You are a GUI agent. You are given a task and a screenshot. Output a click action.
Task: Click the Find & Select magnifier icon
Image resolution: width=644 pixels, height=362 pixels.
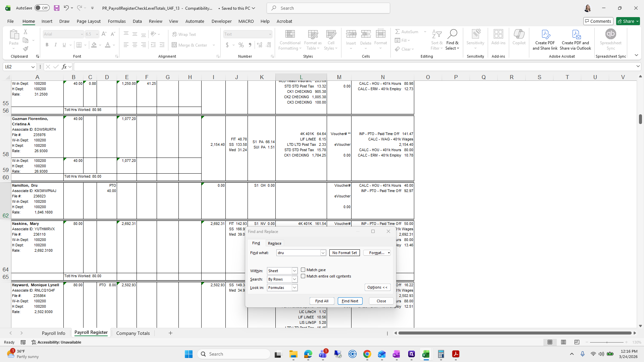(x=452, y=34)
